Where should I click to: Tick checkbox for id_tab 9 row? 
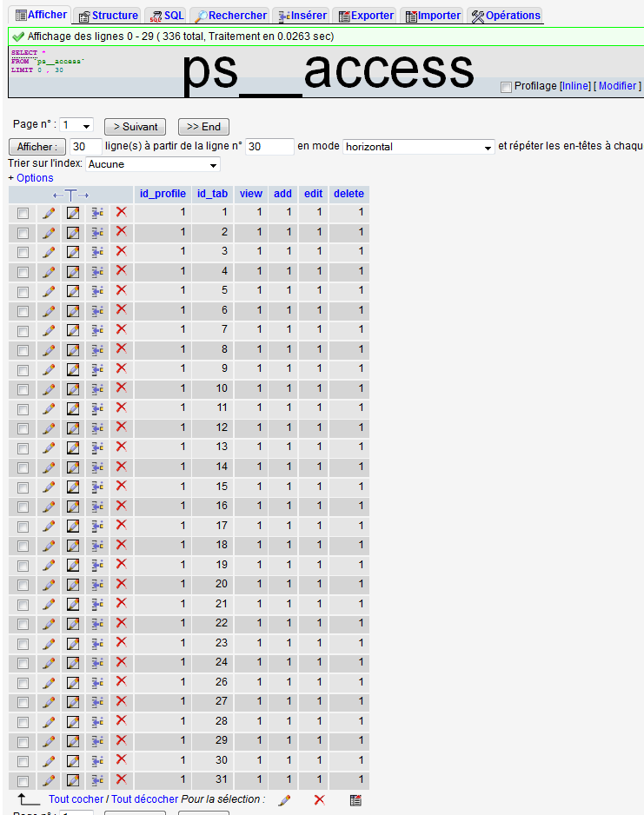coord(23,369)
